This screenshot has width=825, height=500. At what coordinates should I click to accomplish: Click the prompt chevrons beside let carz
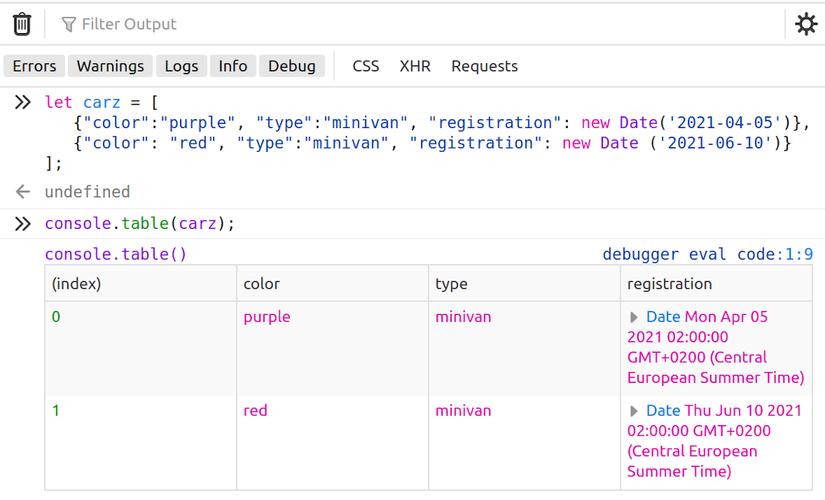point(22,102)
